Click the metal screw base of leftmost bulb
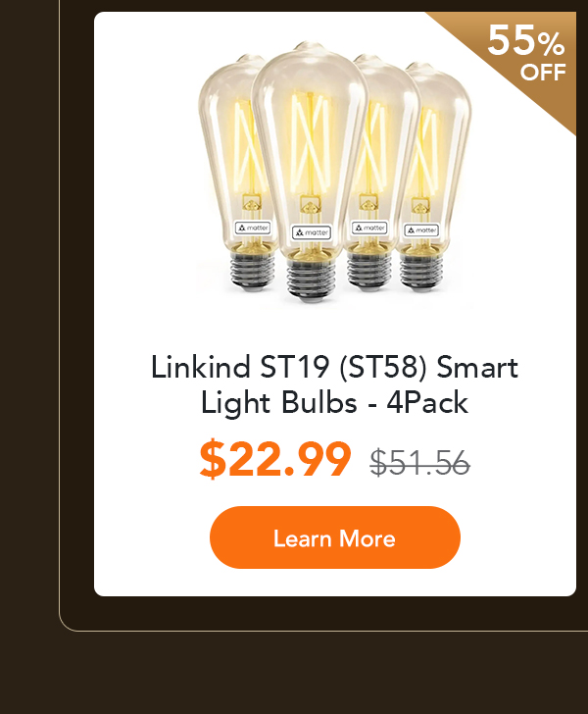588x714 pixels. tap(252, 271)
